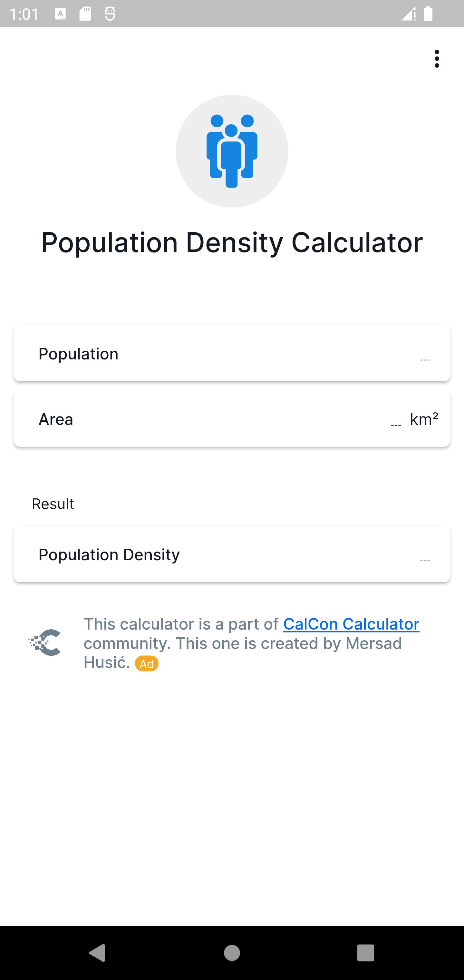Tap the keyboard indicator status icon
The width and height of the screenshot is (464, 980).
(x=61, y=14)
